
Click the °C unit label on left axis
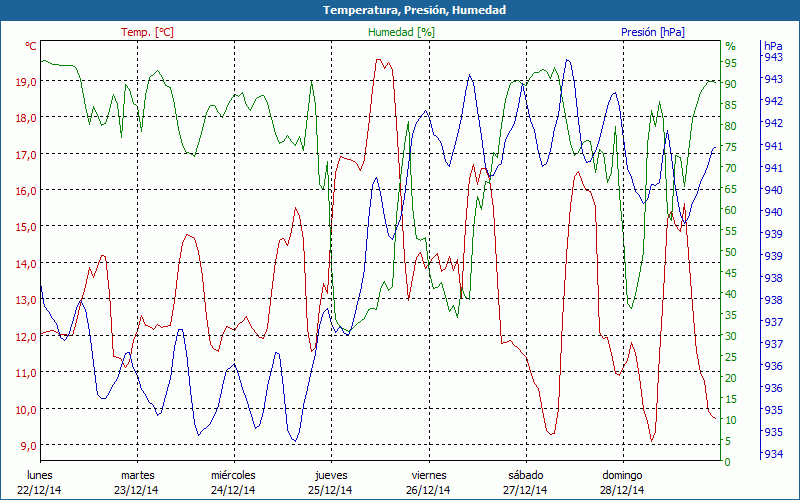pos(31,46)
